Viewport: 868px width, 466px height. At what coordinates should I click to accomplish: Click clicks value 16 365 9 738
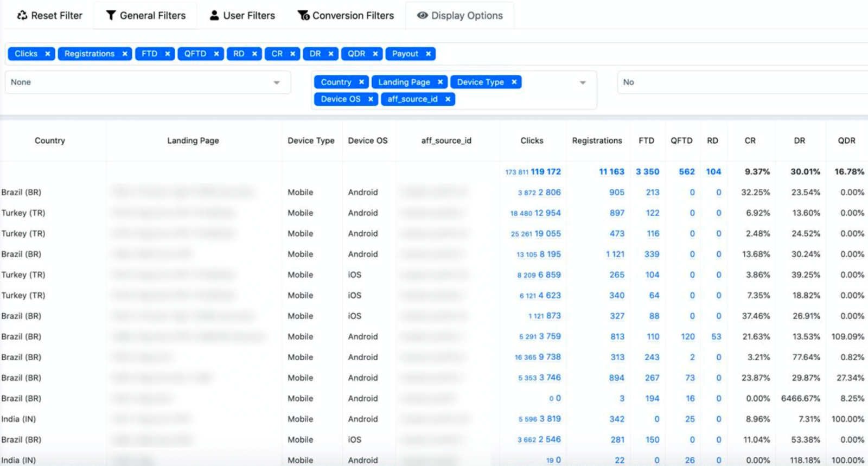[x=538, y=357]
